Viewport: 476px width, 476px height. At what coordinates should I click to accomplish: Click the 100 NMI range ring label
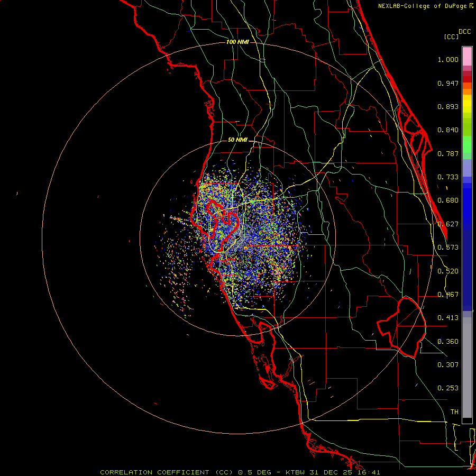237,42
